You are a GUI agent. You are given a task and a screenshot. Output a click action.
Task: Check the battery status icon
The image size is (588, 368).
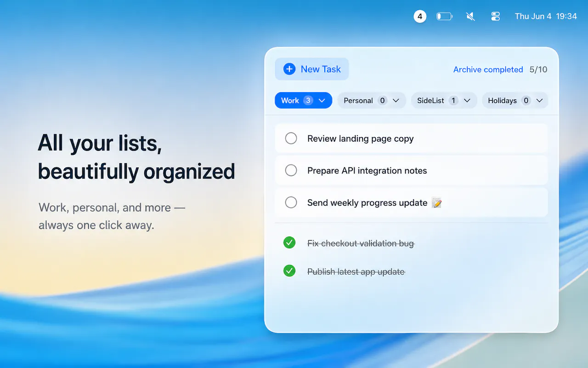[x=444, y=17]
